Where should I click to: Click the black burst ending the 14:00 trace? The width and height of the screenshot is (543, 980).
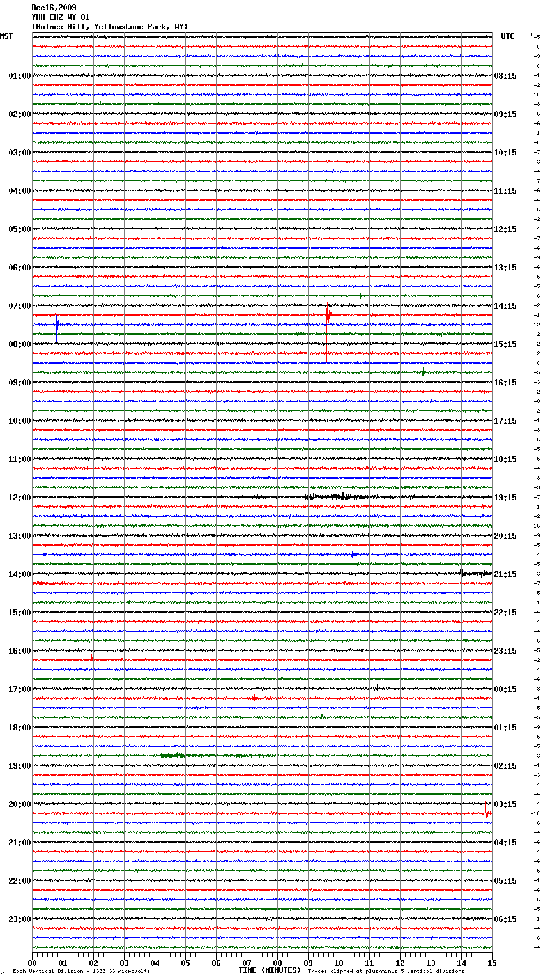click(x=476, y=574)
